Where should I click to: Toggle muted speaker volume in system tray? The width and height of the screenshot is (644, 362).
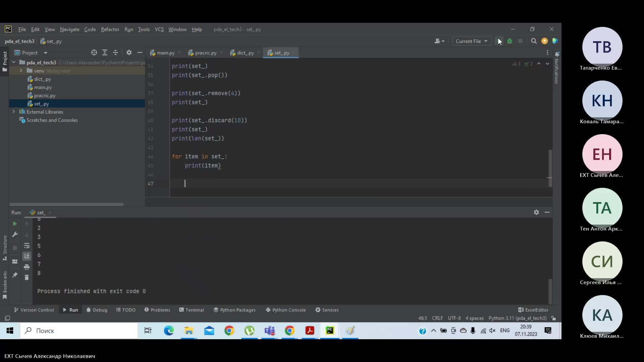tap(492, 331)
